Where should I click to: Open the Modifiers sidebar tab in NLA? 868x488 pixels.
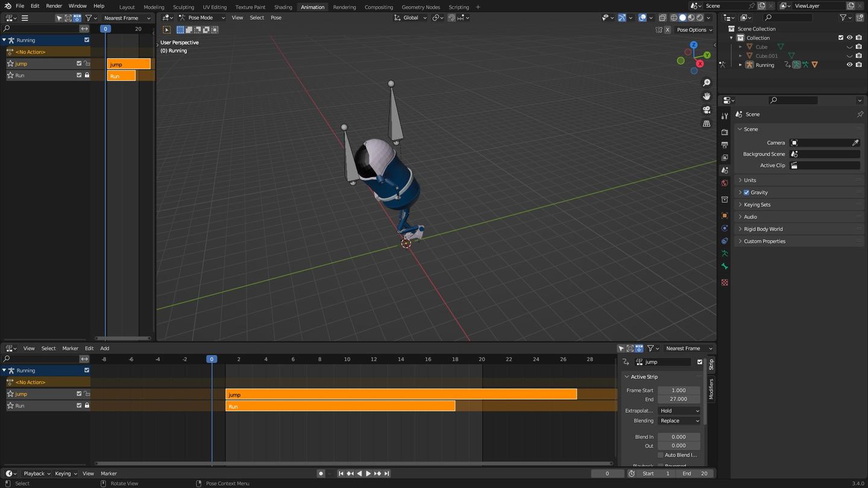coord(711,389)
